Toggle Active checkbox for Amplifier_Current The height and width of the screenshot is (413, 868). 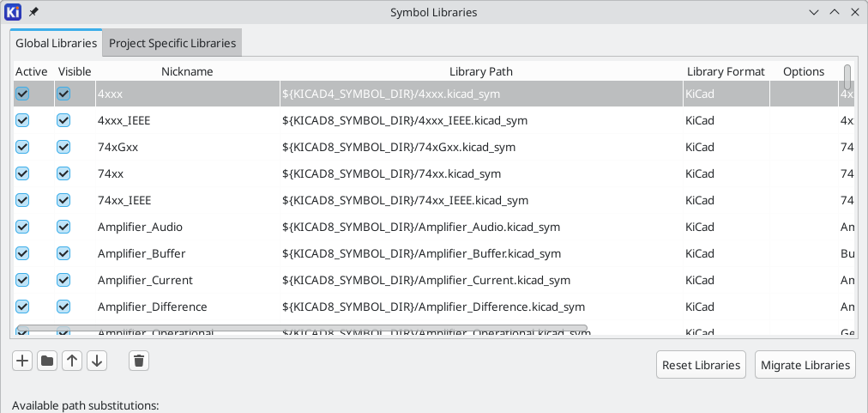[x=22, y=280]
